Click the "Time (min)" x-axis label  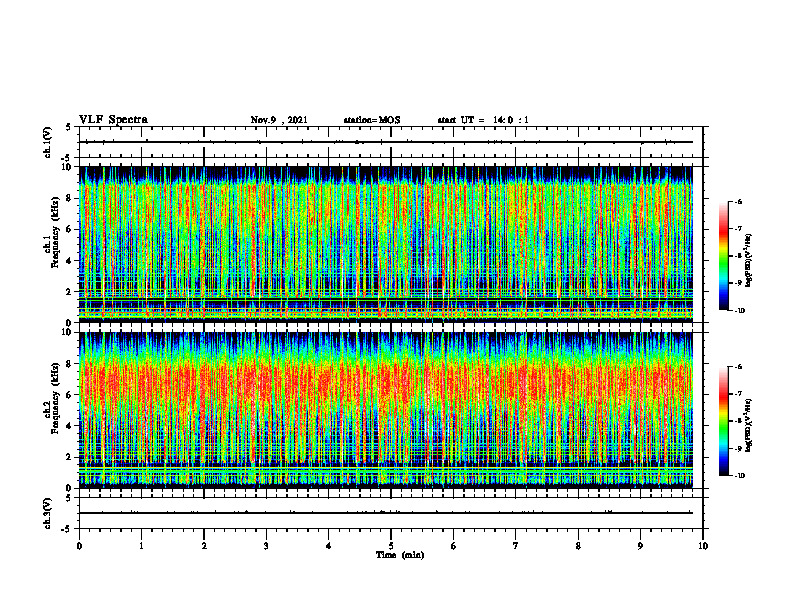point(400,555)
